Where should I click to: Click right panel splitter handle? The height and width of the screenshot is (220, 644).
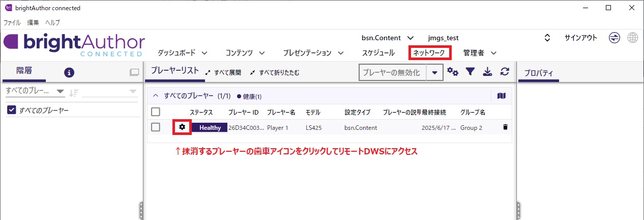point(518,211)
